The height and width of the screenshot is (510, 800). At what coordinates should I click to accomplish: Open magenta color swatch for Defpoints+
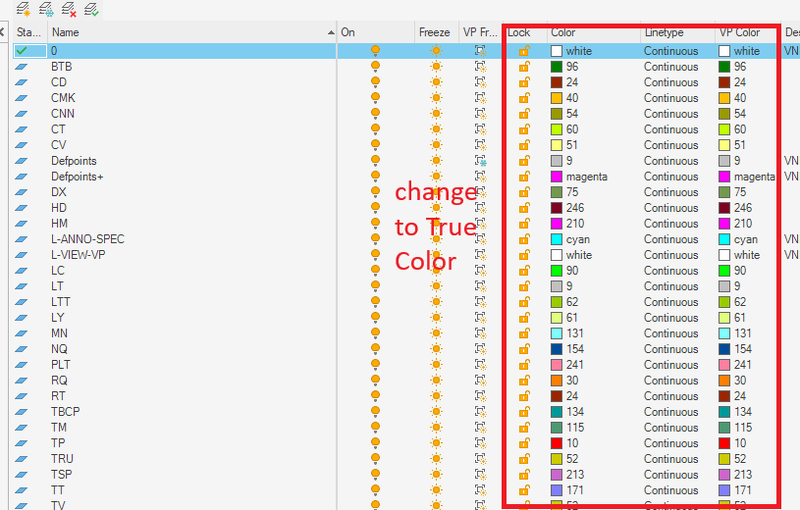(x=557, y=176)
